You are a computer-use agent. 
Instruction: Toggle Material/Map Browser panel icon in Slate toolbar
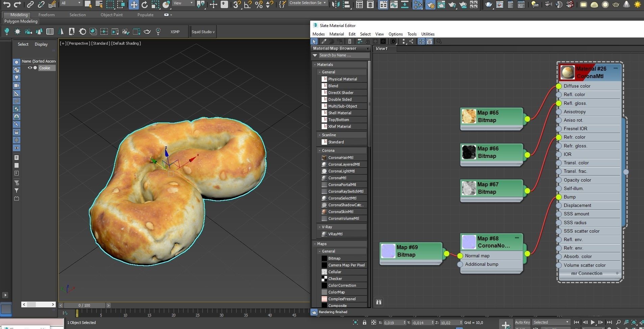tap(422, 41)
